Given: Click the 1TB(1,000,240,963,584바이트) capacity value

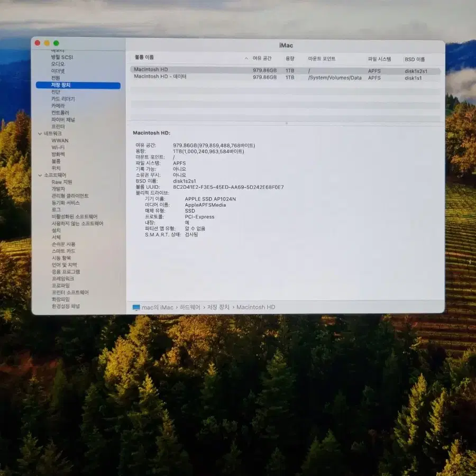Looking at the screenshot, I should [208, 151].
